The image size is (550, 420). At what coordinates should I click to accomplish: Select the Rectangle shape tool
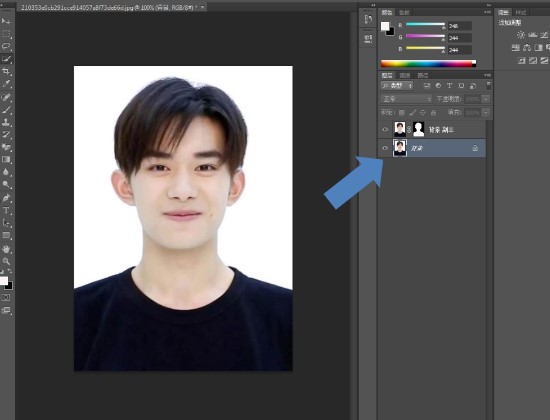click(6, 236)
